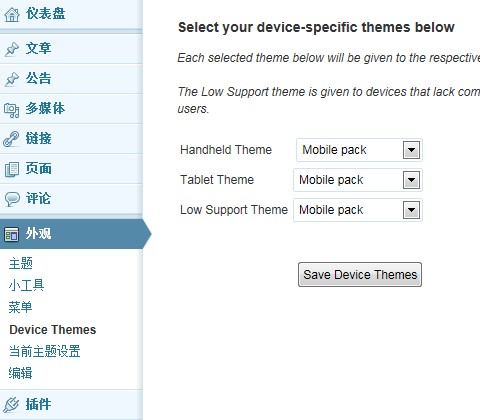480x420 pixels.
Task: Click Save Device Themes button
Action: (360, 275)
